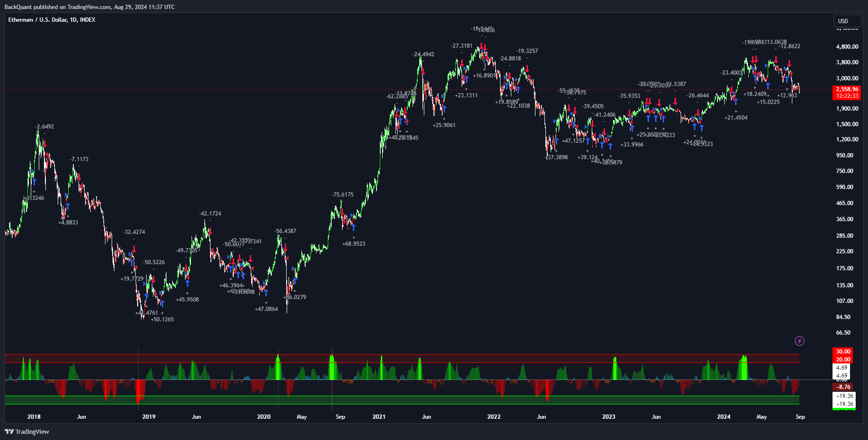Click the +33.9966 signal label
Viewport: 868px width, 440px height.
632,145
